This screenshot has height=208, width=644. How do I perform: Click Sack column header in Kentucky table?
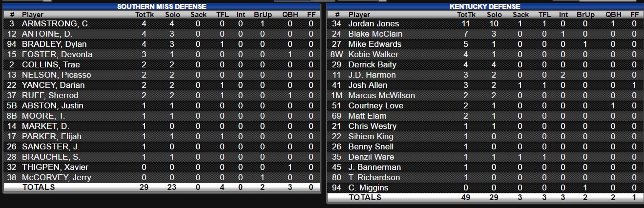[x=520, y=15]
